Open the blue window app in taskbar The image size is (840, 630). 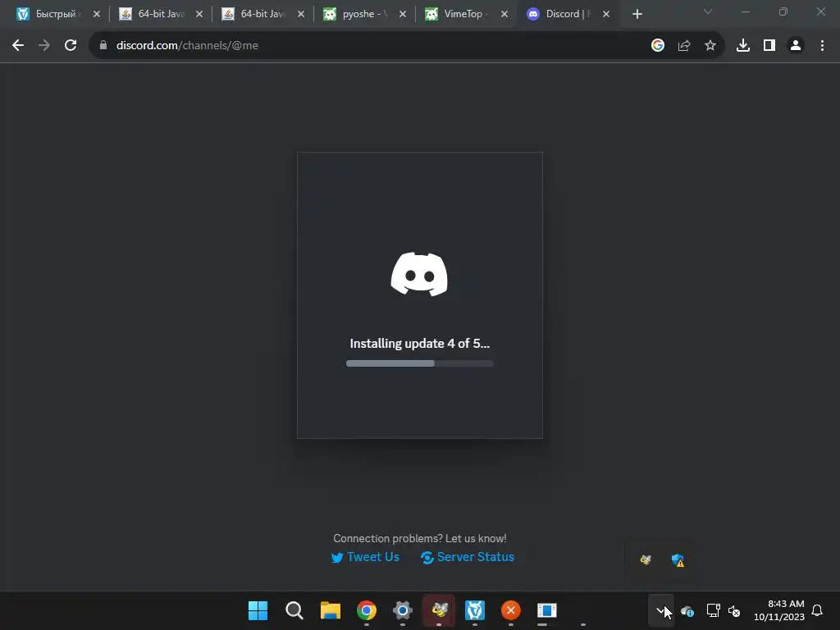547,610
